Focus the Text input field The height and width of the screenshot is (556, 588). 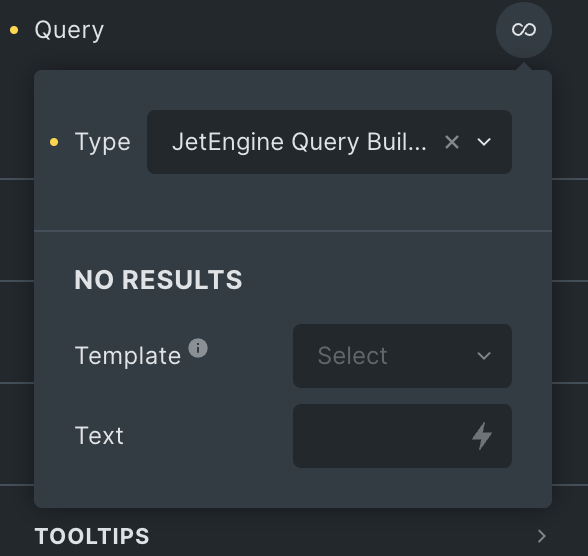pyautogui.click(x=402, y=436)
